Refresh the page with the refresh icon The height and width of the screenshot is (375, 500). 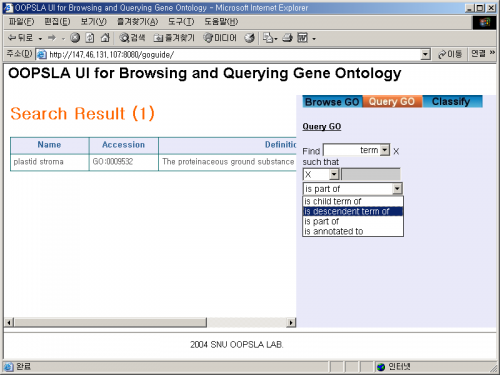point(90,38)
